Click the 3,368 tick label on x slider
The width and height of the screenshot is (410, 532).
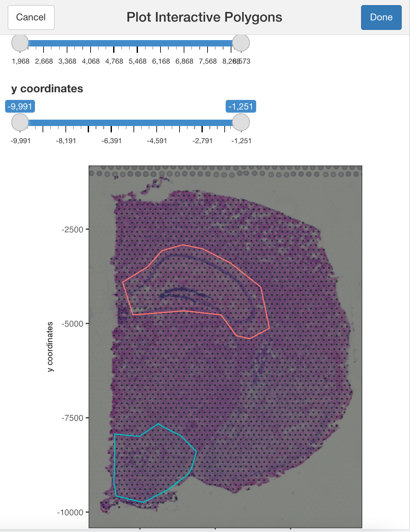coord(67,61)
